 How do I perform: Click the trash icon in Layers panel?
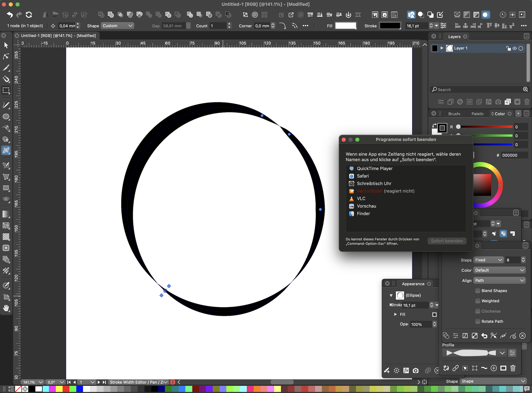point(527,102)
